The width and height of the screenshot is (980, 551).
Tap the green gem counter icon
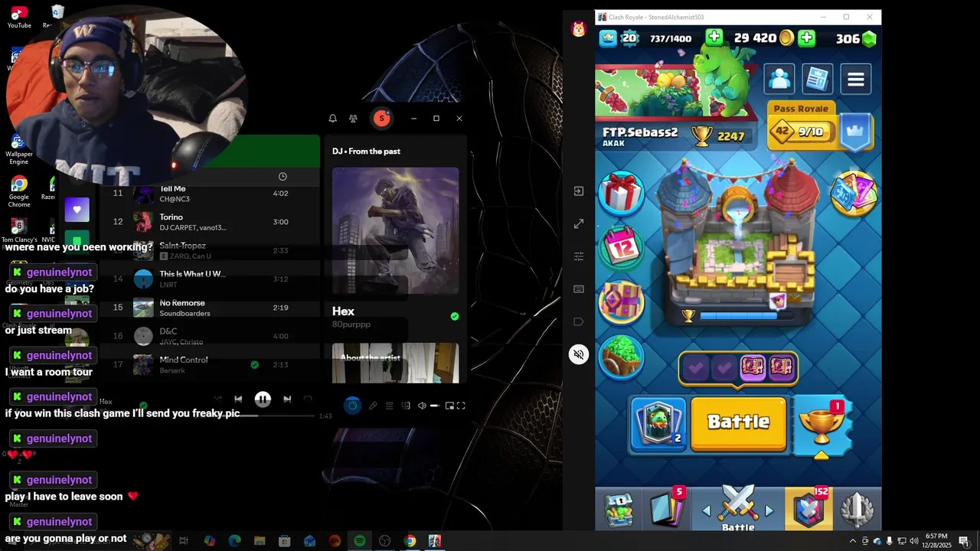pos(869,39)
